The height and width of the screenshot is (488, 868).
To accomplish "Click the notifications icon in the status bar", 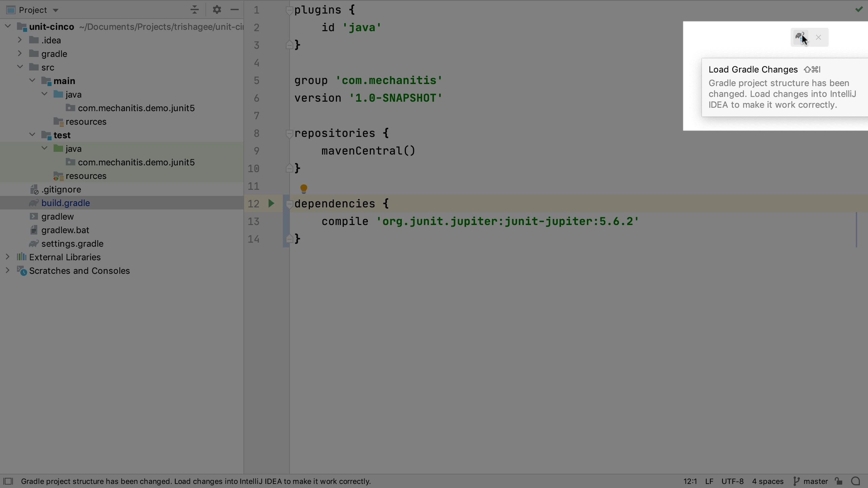I will coord(855,481).
